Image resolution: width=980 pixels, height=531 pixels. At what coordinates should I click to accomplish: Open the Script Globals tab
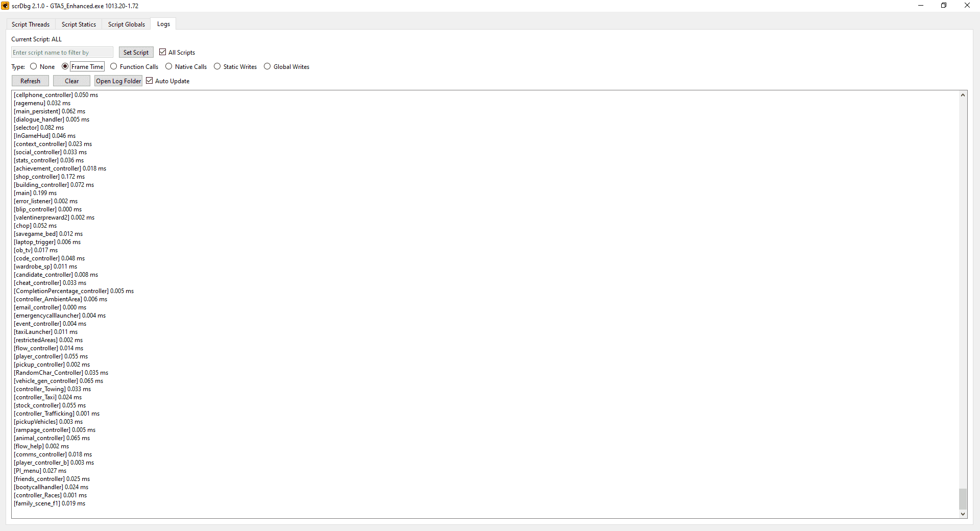click(x=126, y=24)
